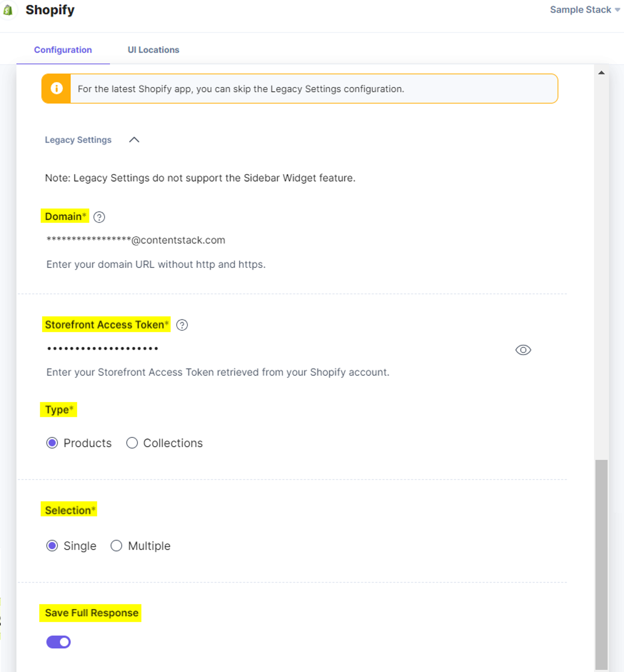This screenshot has width=624, height=672.
Task: Open the Storefront Access Token help icon
Action: click(x=182, y=325)
